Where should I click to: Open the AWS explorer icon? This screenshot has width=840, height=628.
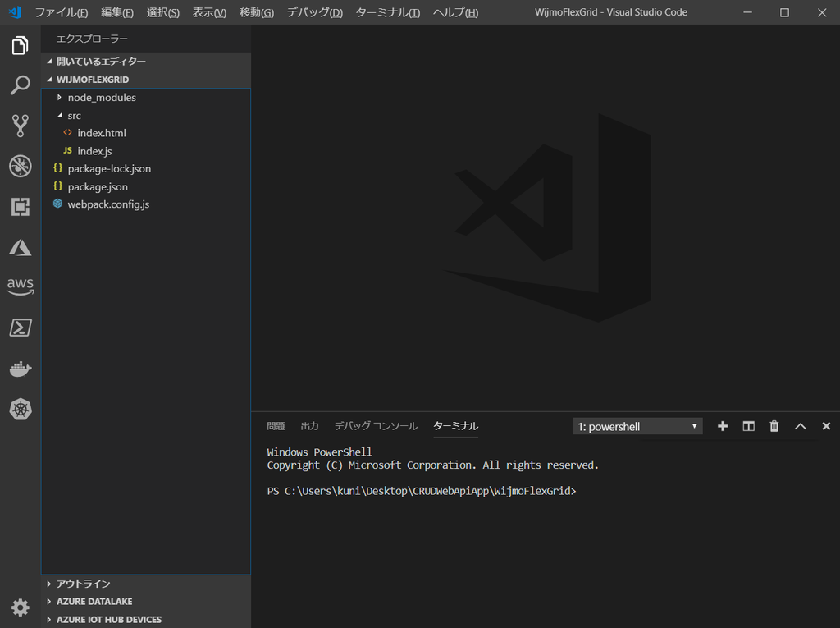point(21,287)
